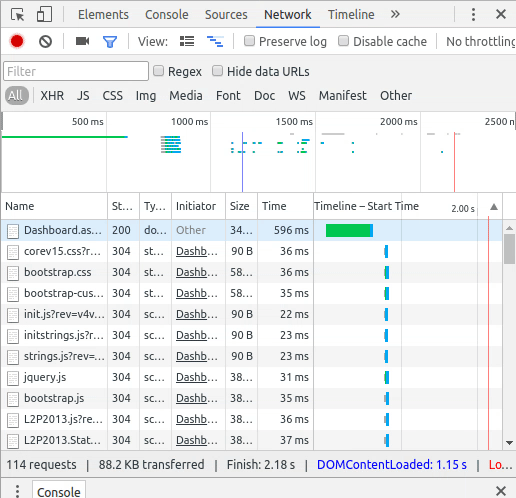
Task: Click into the Filter text field
Action: point(76,71)
